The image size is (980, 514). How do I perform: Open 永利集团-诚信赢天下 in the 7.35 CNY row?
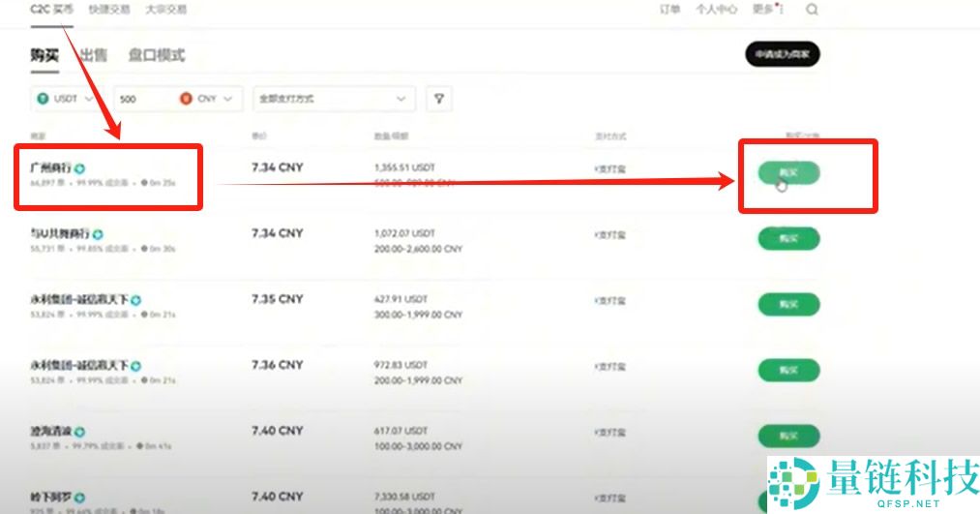(78, 299)
